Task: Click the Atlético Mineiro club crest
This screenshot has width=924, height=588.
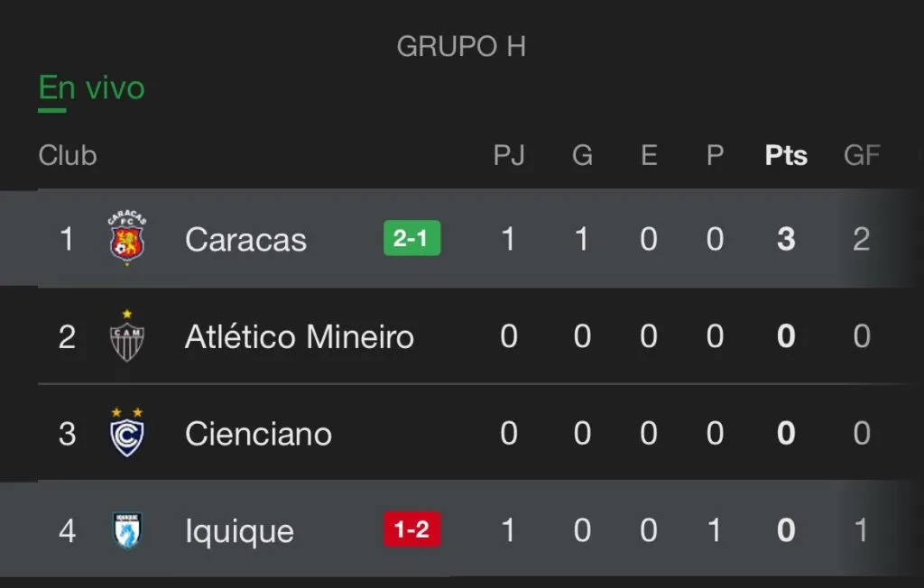Action: 127,336
